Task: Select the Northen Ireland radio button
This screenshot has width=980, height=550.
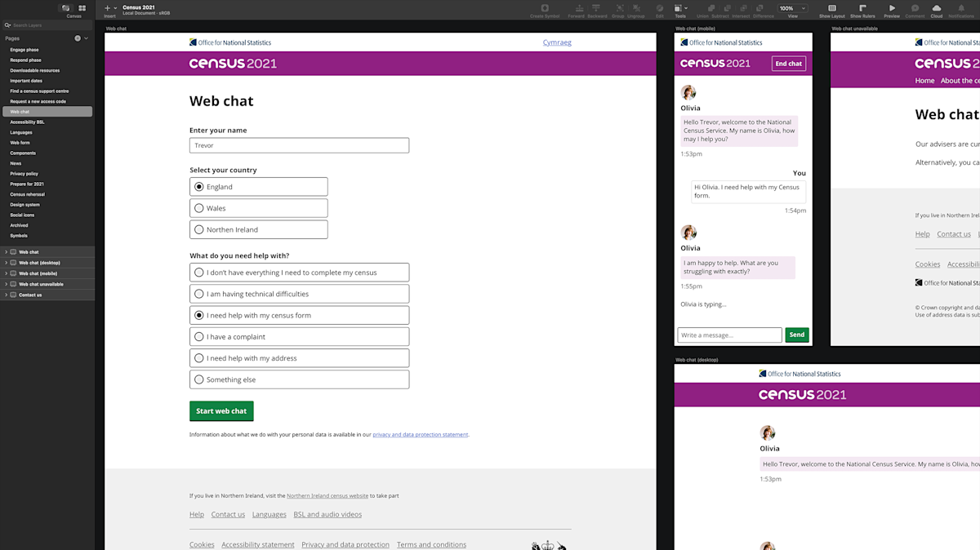Action: pyautogui.click(x=198, y=229)
